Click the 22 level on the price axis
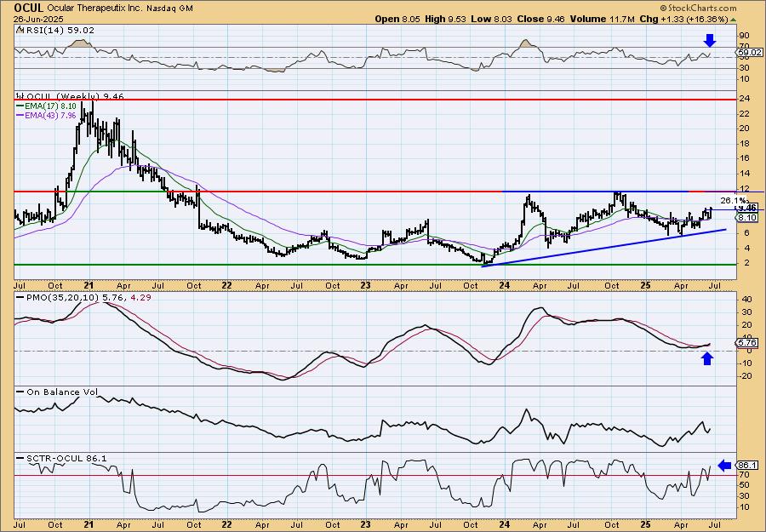Image resolution: width=766 pixels, height=532 pixels. pyautogui.click(x=745, y=114)
